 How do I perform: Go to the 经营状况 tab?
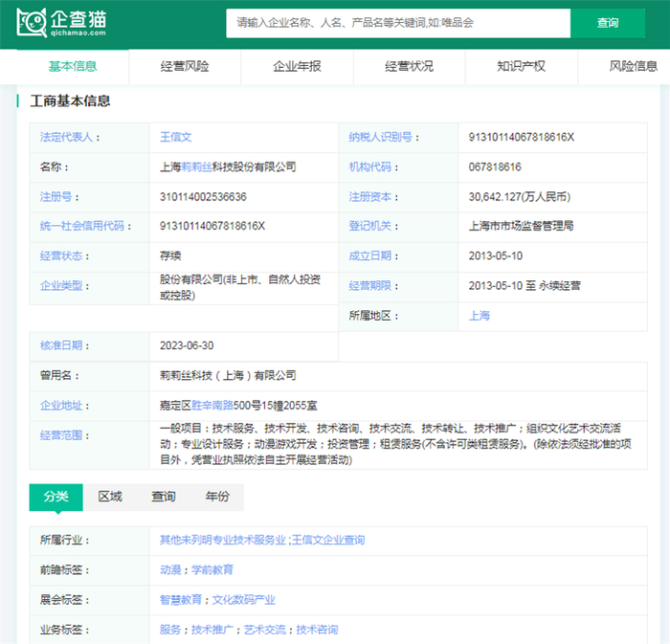click(x=409, y=66)
